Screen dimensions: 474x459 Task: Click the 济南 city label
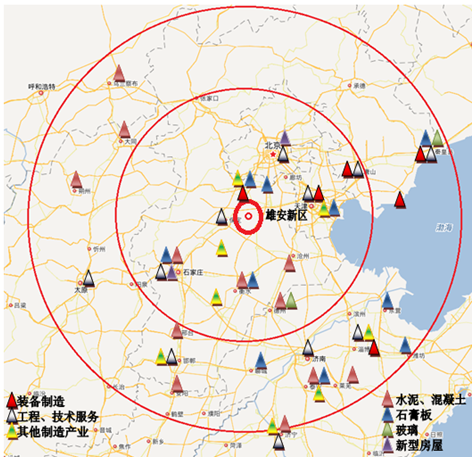tap(319, 359)
